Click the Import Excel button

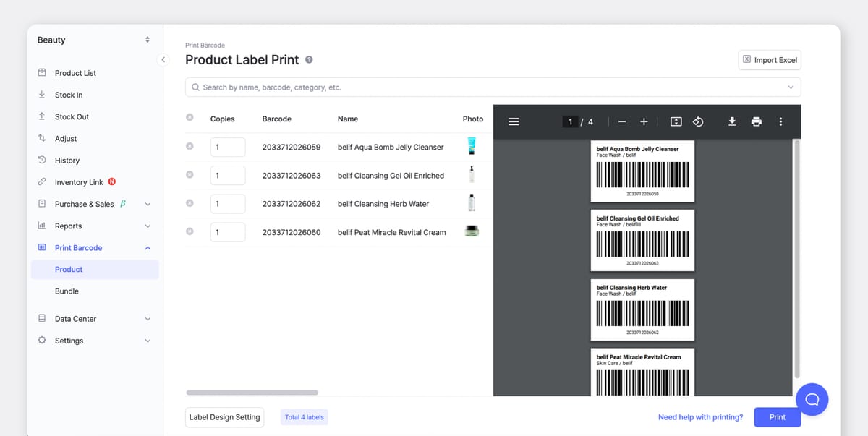pos(769,60)
